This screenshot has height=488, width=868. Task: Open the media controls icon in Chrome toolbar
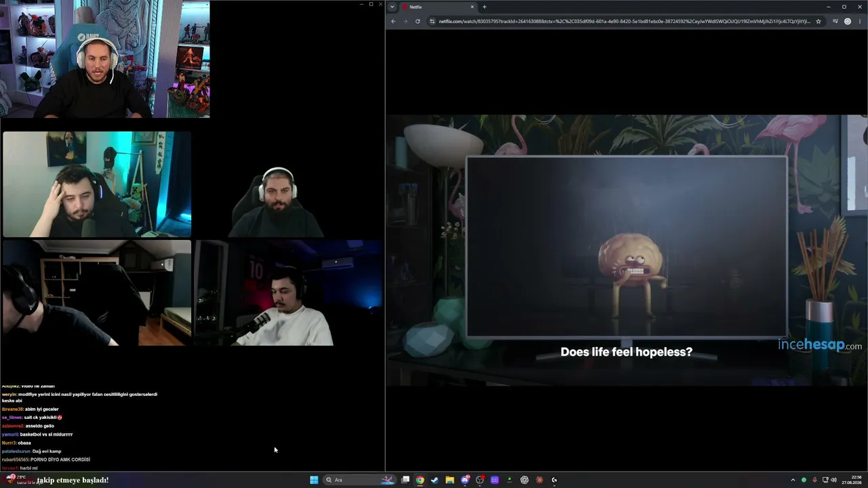click(x=835, y=21)
